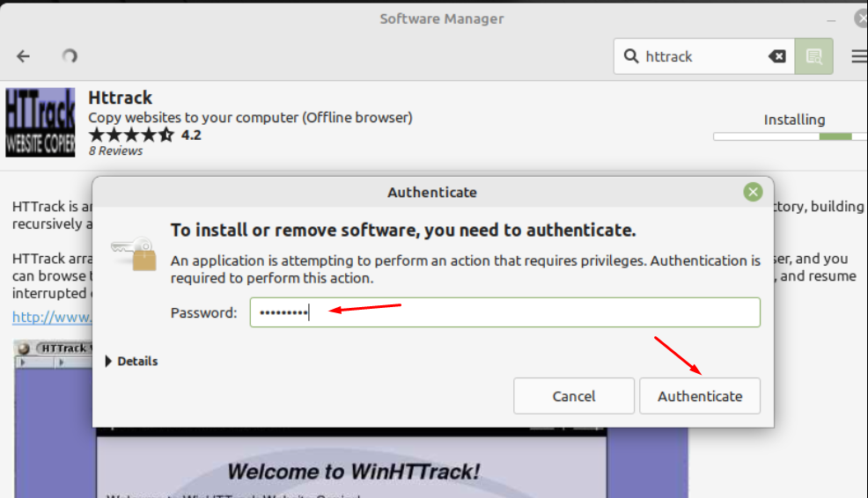
Task: Click the Installing progress bar
Action: (x=791, y=136)
